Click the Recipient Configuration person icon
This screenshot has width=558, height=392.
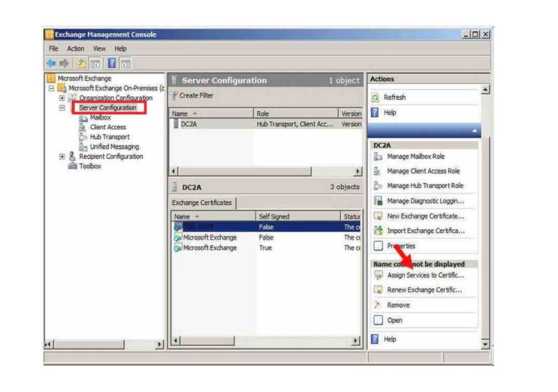[72, 156]
